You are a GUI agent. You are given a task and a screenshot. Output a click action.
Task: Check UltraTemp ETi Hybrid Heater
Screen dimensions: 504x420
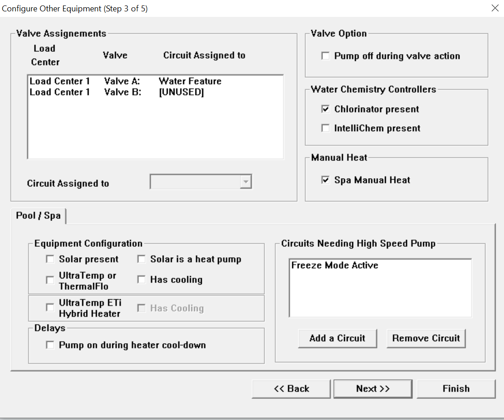50,307
